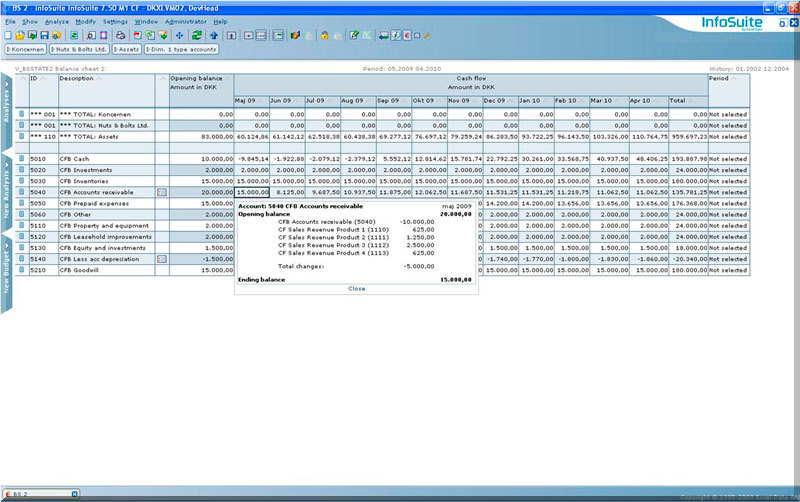Click the Apr 10 column header
800x502 pixels.
[648, 101]
